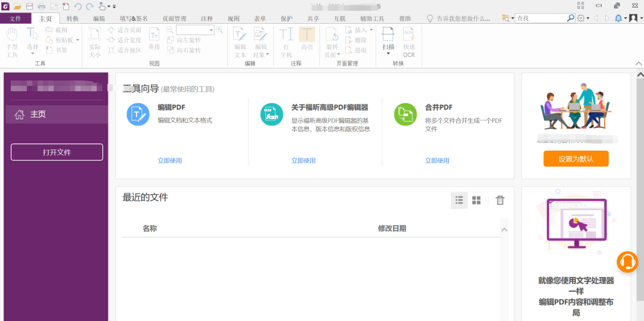Viewport: 644px width, 321px height.
Task: Select 主页 in the purple sidebar
Action: tap(57, 114)
